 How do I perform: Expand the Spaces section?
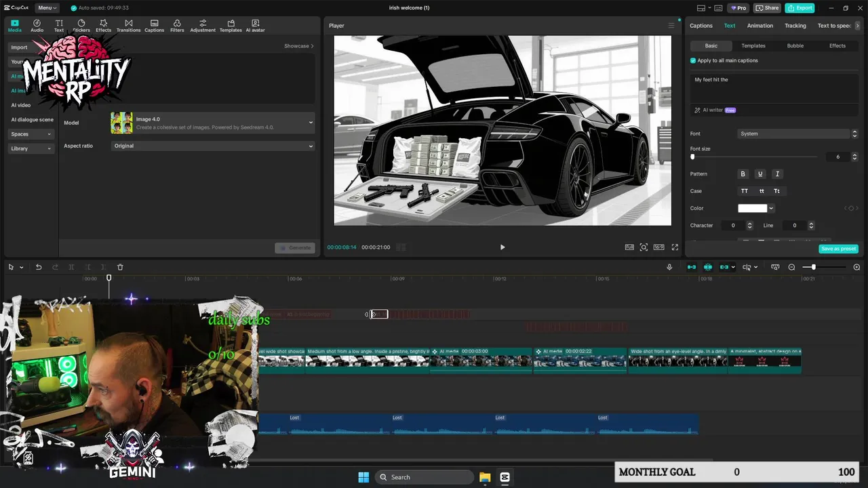[31, 134]
